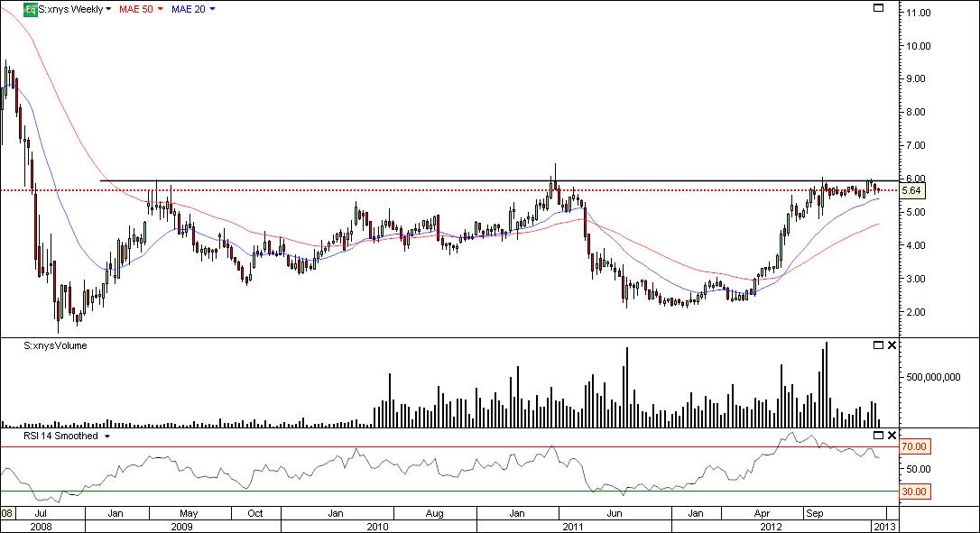Select the 2013 year on time axis
The image size is (980, 533).
coord(885,526)
